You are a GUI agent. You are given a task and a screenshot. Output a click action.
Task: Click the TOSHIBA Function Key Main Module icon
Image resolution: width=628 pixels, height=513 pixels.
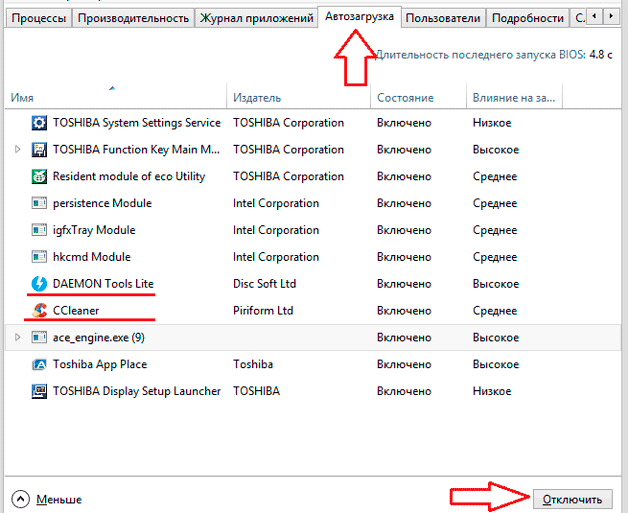39,149
